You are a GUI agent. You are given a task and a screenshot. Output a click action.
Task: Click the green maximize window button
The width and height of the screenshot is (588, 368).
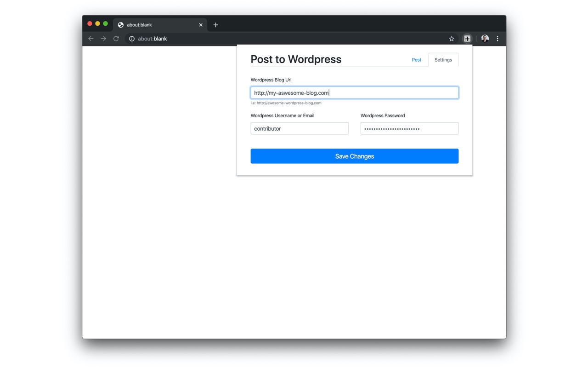coord(105,23)
